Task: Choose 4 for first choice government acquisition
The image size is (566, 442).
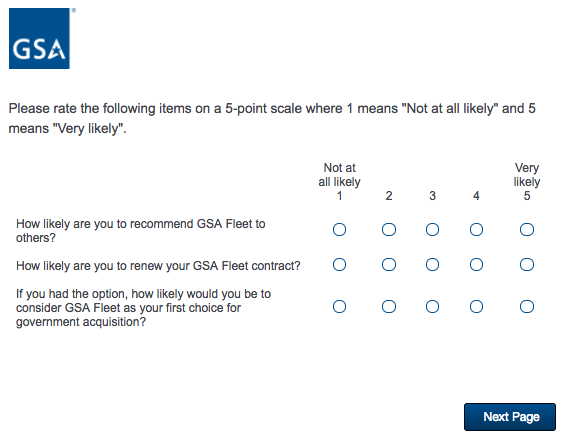Action: [476, 307]
